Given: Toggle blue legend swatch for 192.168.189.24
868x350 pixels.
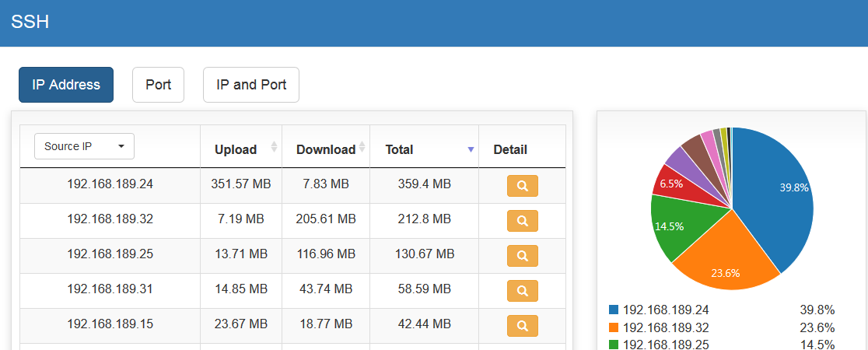Looking at the screenshot, I should pos(614,310).
